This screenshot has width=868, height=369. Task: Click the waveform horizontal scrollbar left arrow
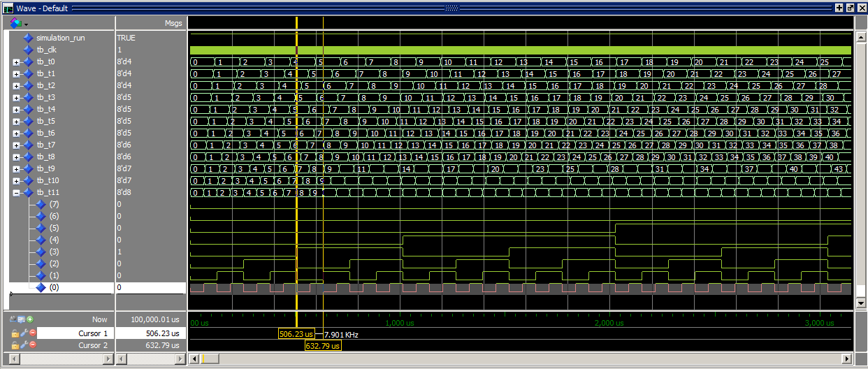[194, 359]
